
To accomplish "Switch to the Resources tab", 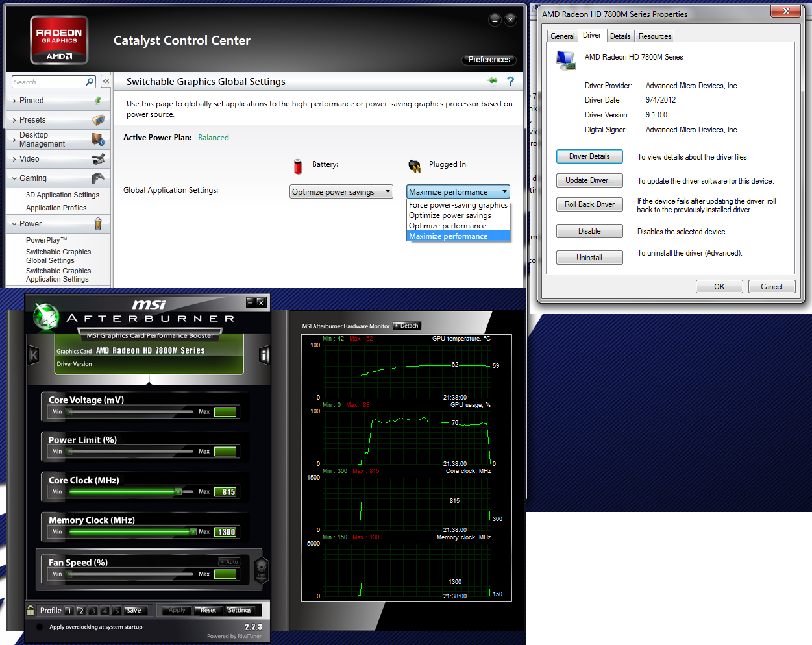I will click(655, 36).
